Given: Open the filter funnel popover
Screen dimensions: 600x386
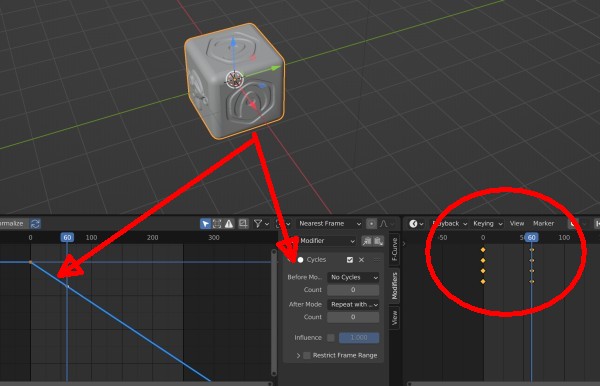Looking at the screenshot, I should click(261, 224).
